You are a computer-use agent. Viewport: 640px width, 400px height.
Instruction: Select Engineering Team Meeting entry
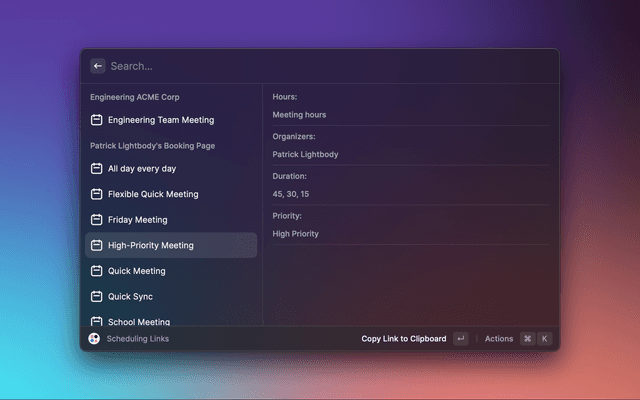pos(161,120)
